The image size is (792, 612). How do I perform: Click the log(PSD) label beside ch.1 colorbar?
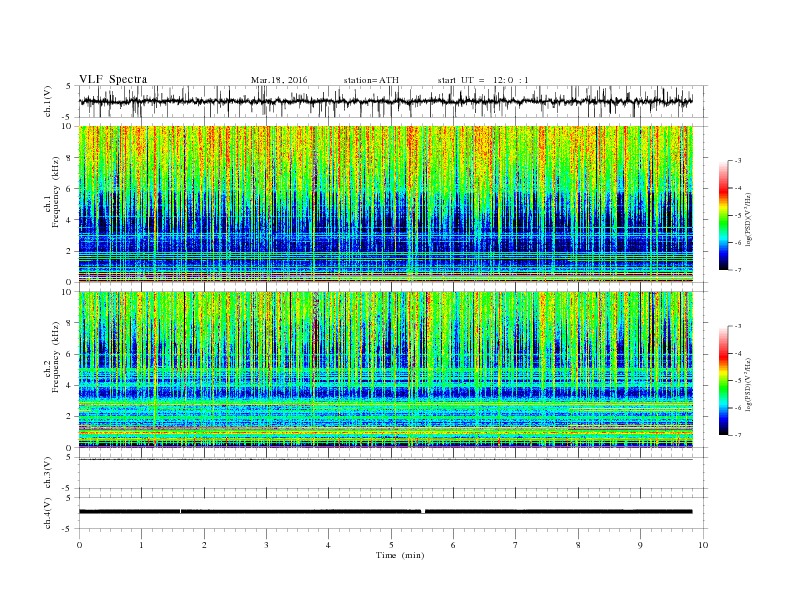749,220
